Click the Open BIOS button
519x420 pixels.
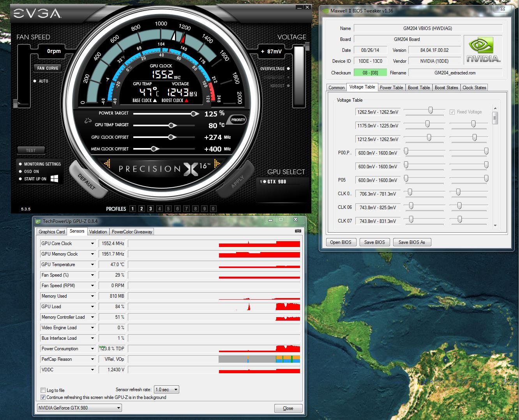point(341,242)
